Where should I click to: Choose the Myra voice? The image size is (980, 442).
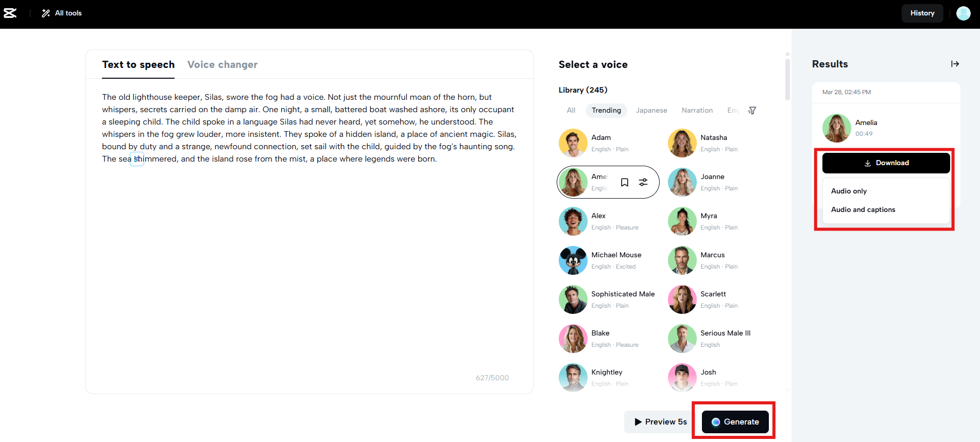(x=717, y=221)
